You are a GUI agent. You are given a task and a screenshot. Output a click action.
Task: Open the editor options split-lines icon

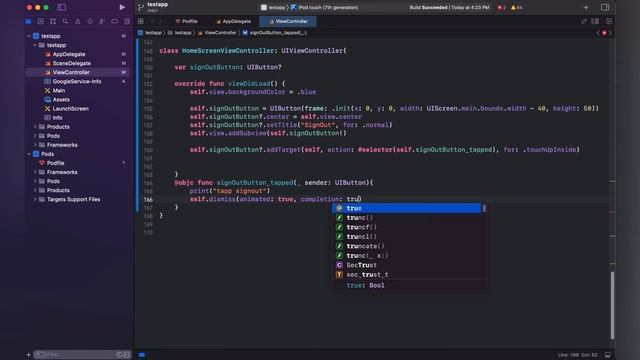(x=596, y=21)
